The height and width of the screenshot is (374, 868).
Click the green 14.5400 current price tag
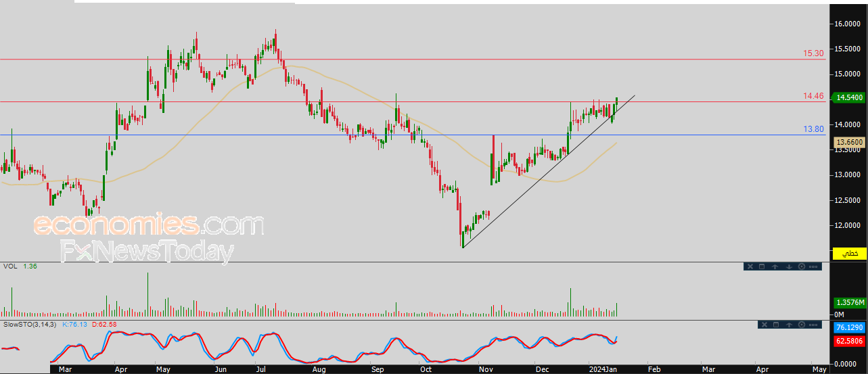coord(848,97)
